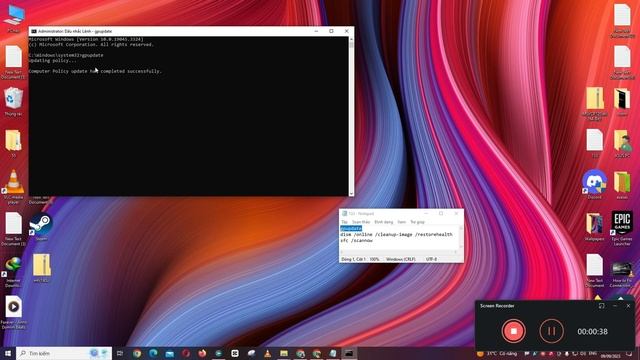Image resolution: width=640 pixels, height=360 pixels.
Task: Select the zip archive icon below Steam
Action: [x=42, y=268]
